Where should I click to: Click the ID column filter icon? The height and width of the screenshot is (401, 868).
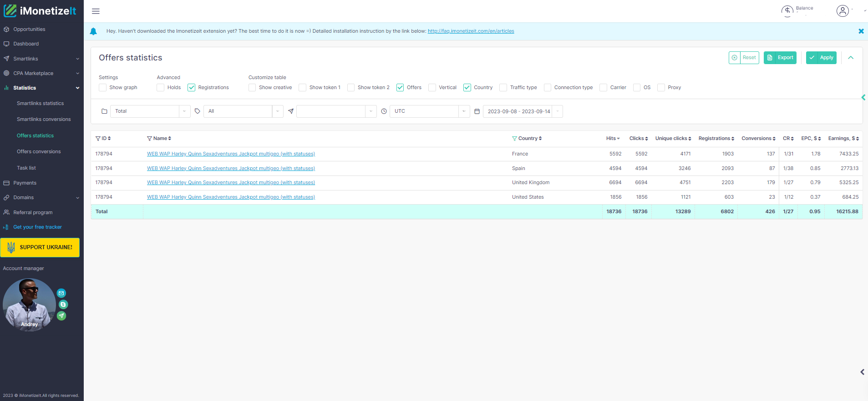pyautogui.click(x=98, y=139)
